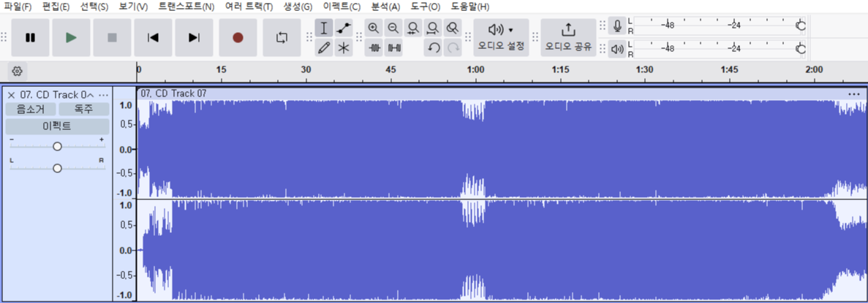Select the pencil Draw tool
The height and width of the screenshot is (303, 868).
point(325,48)
